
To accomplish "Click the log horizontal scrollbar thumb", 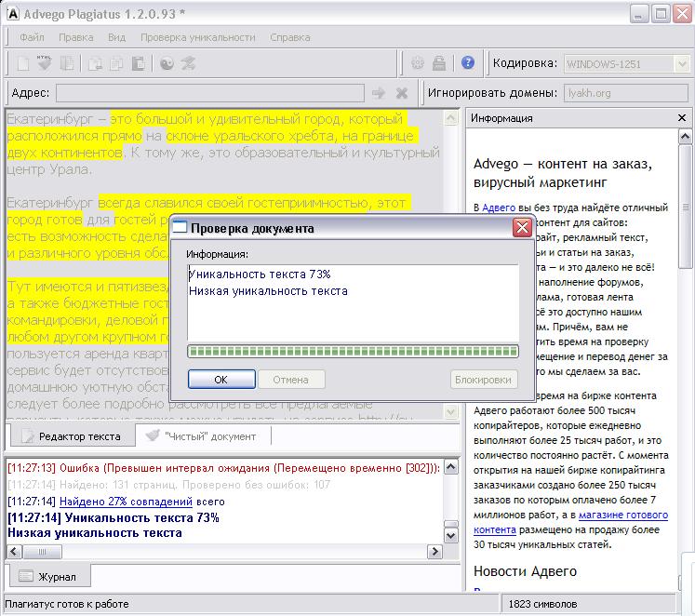I will [x=42, y=552].
